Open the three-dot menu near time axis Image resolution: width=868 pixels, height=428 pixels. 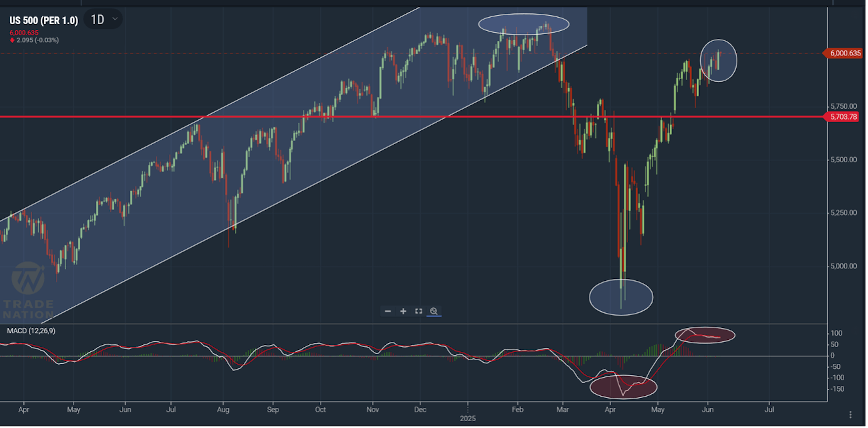coord(850,415)
